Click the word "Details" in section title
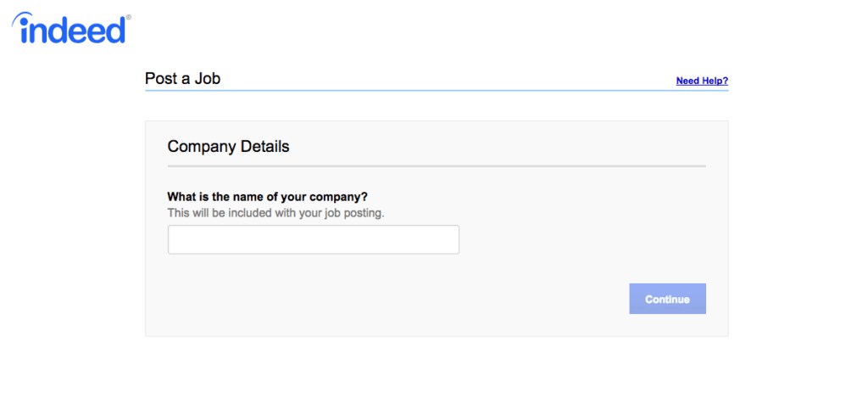The image size is (868, 398). pyautogui.click(x=264, y=147)
